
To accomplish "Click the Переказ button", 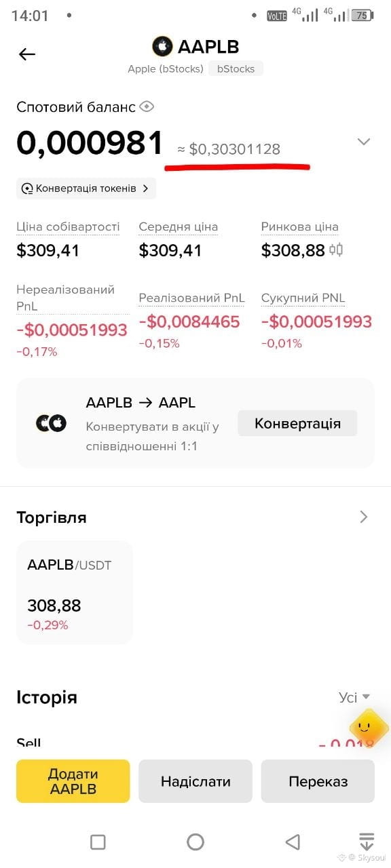I will point(318,781).
